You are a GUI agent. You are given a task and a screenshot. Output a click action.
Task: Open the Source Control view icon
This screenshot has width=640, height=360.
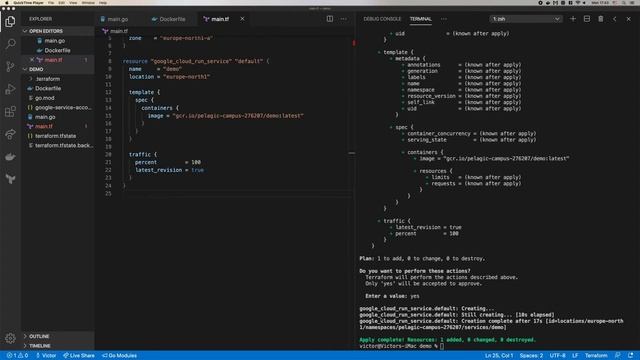click(x=10, y=66)
